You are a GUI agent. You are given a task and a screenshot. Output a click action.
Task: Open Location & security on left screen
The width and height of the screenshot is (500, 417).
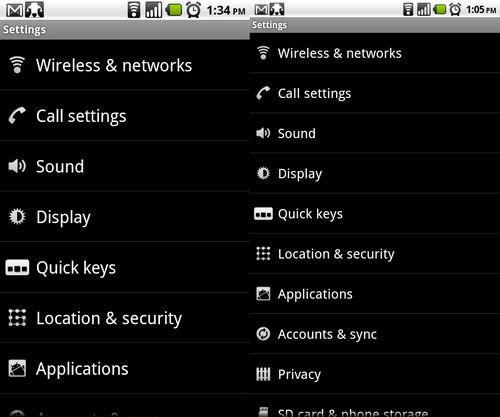pos(125,318)
